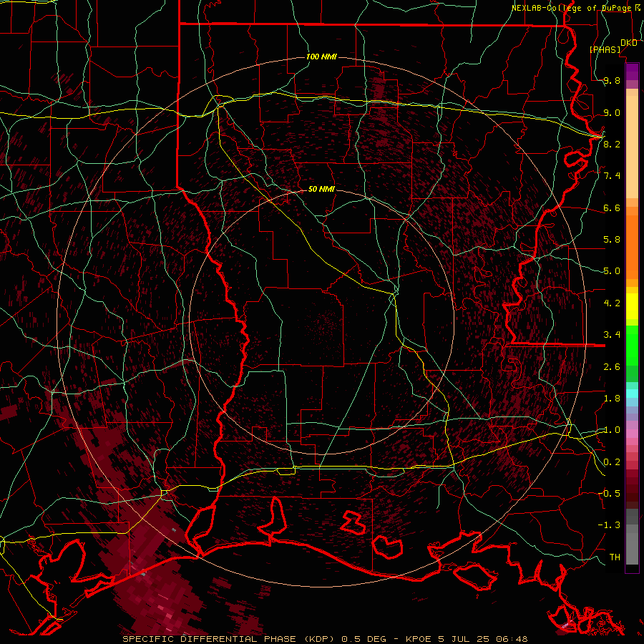Click the 0.2 scale value
The height and width of the screenshot is (644, 644).
point(612,462)
